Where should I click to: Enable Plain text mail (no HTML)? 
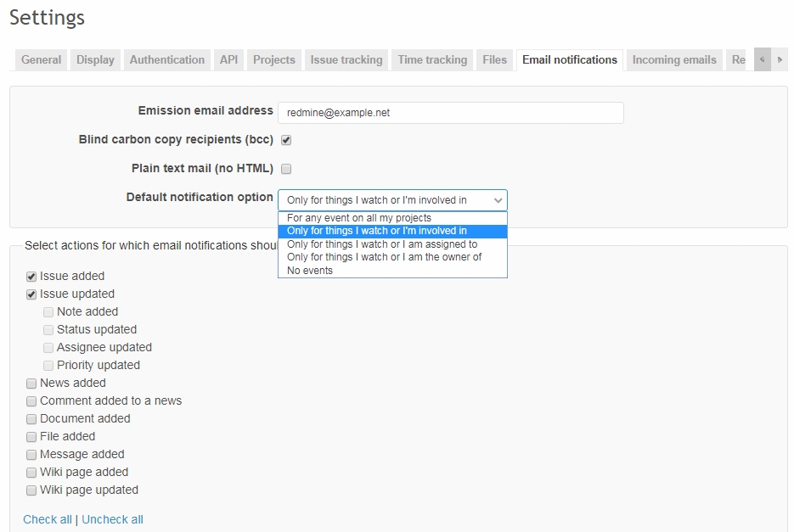286,168
